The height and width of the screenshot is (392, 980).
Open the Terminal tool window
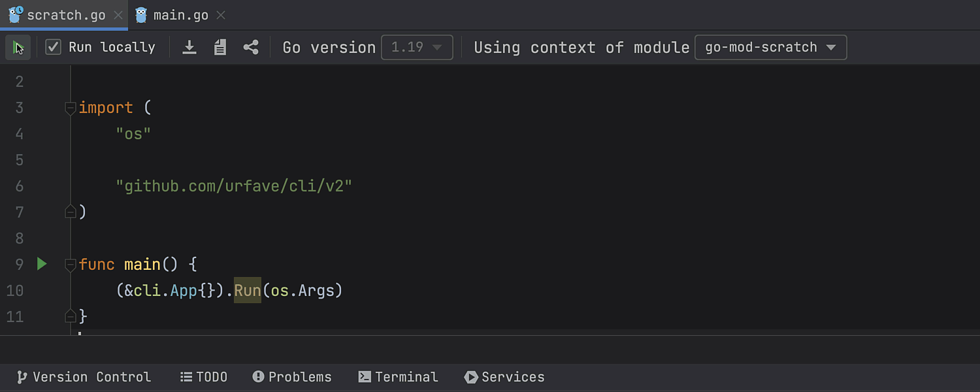tap(399, 377)
